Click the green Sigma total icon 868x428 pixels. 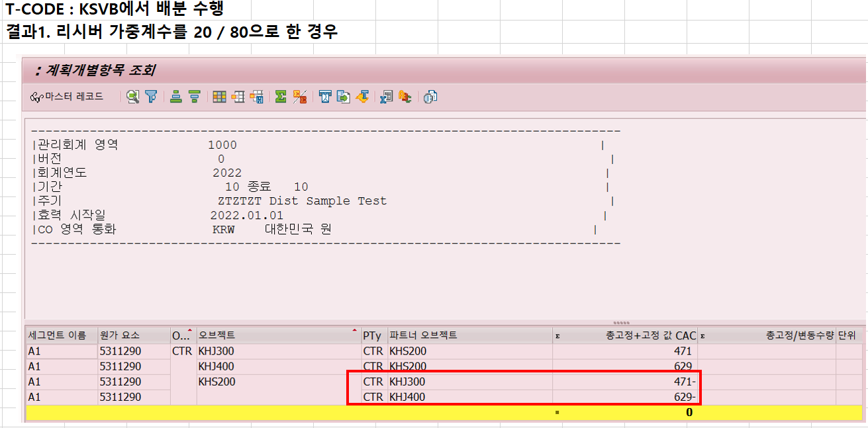[x=281, y=97]
